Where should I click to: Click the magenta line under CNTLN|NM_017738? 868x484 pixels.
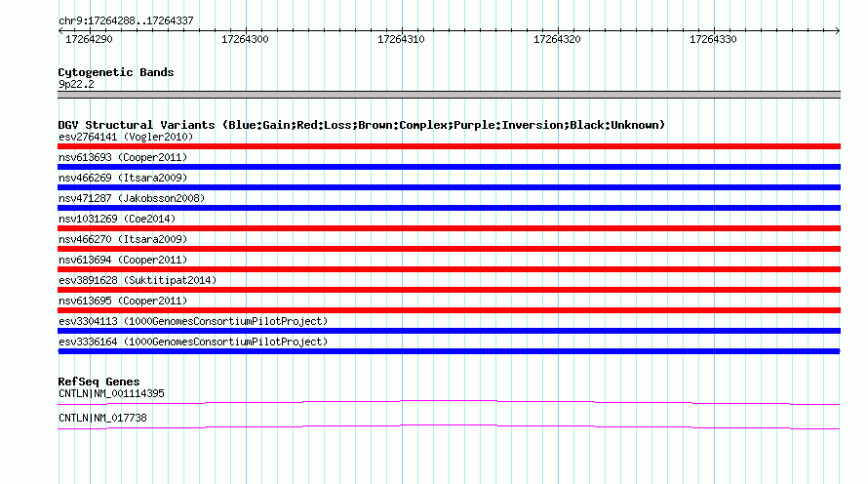click(449, 426)
